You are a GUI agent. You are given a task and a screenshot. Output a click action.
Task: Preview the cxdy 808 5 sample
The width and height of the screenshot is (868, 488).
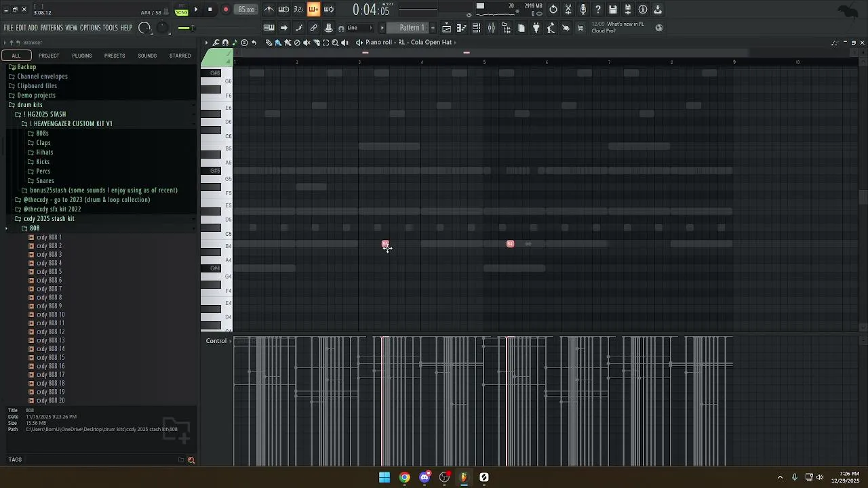45,272
